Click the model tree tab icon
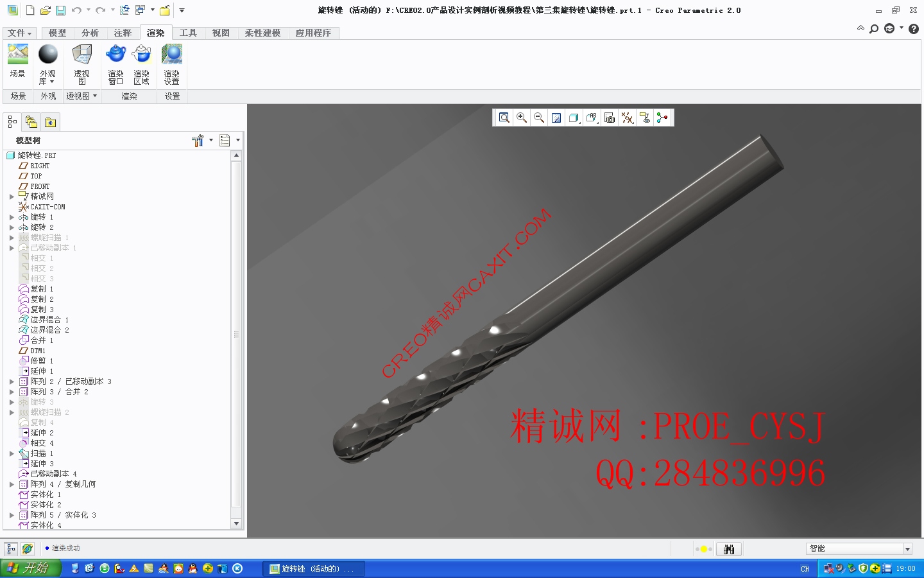The image size is (924, 578). [12, 121]
